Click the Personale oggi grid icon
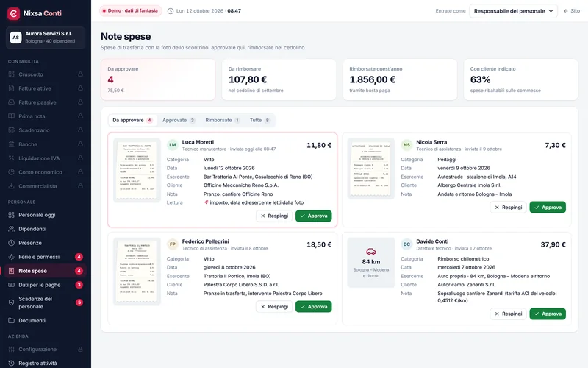 [11, 215]
